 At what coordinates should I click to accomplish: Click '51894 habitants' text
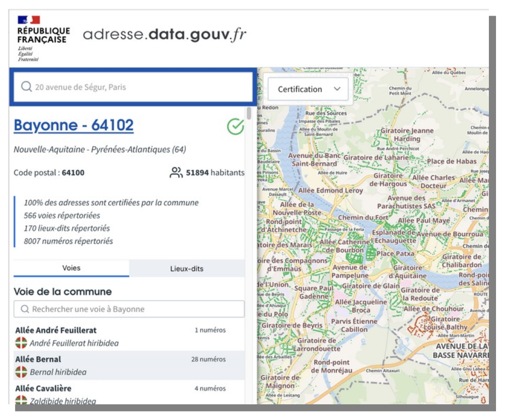(x=215, y=172)
